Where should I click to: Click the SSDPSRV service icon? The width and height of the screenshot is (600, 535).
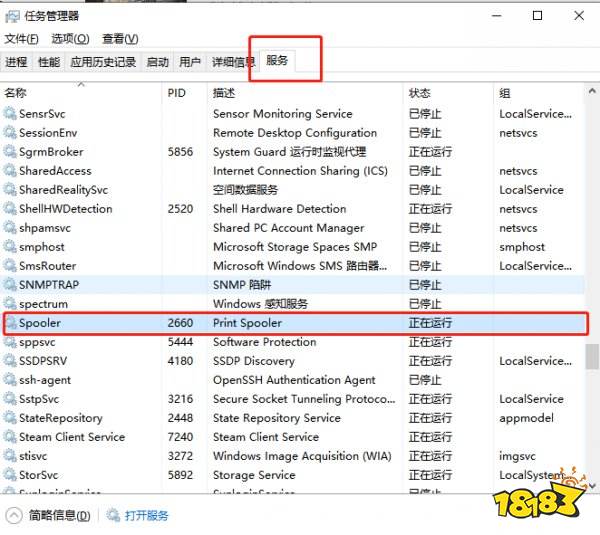[10, 360]
